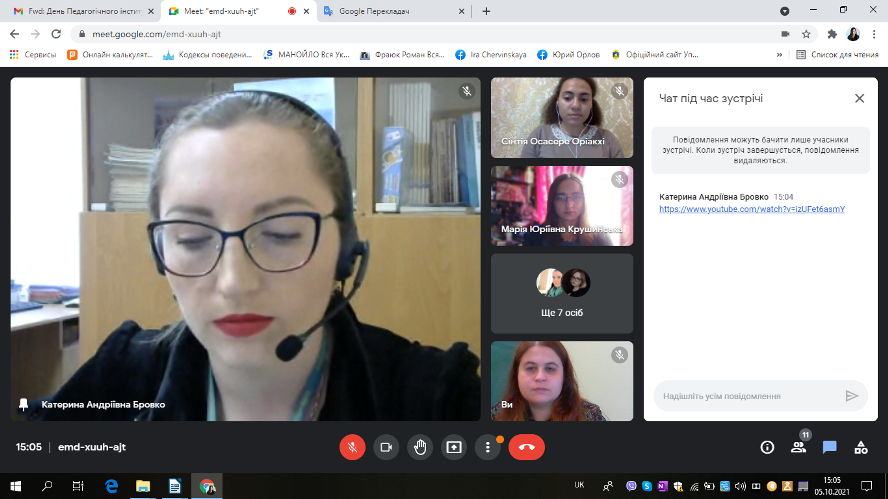
Task: Close the in-call chat panel
Action: click(859, 99)
